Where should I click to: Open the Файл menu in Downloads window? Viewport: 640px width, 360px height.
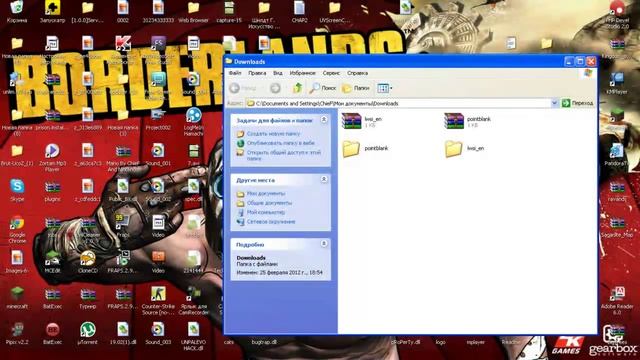[x=235, y=73]
